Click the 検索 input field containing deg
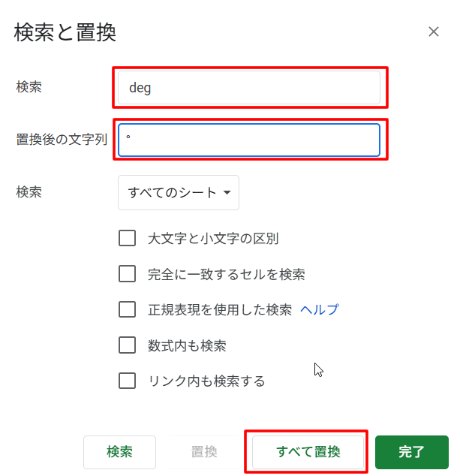This screenshot has height=476, width=460. [x=249, y=88]
